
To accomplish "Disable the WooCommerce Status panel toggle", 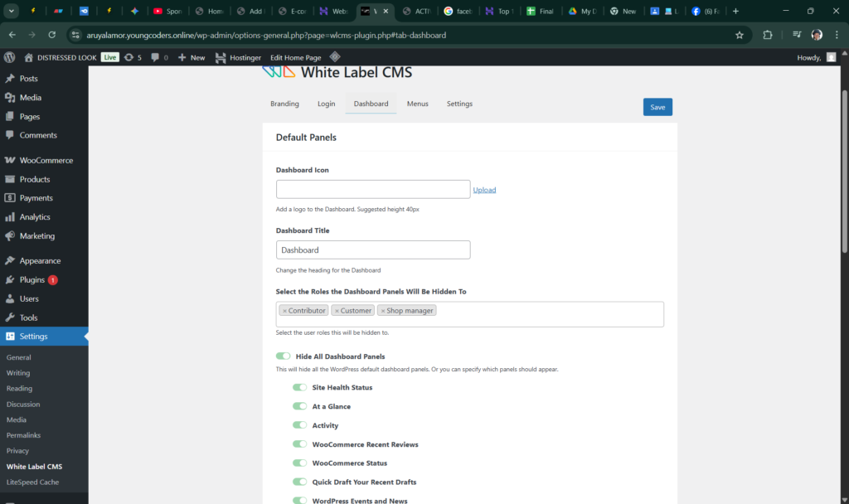I will tap(299, 463).
